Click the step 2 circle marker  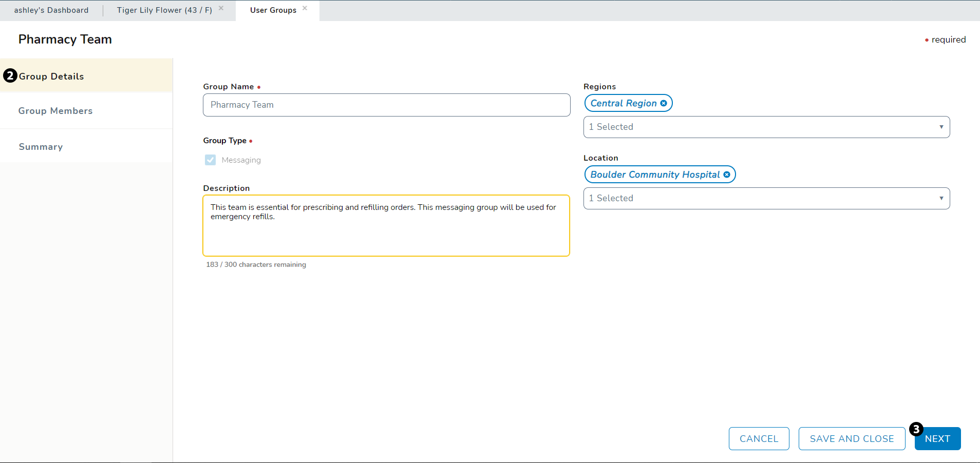pyautogui.click(x=10, y=76)
